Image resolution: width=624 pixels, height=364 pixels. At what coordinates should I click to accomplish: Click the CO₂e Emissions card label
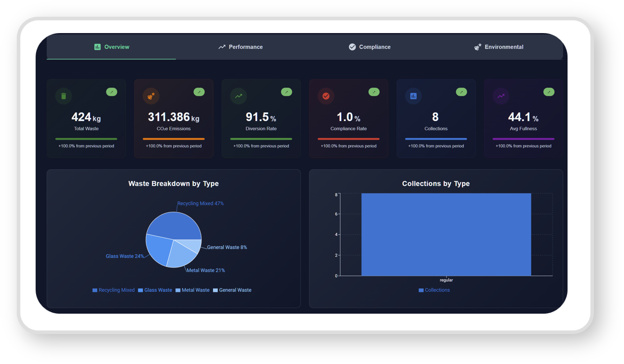(173, 129)
